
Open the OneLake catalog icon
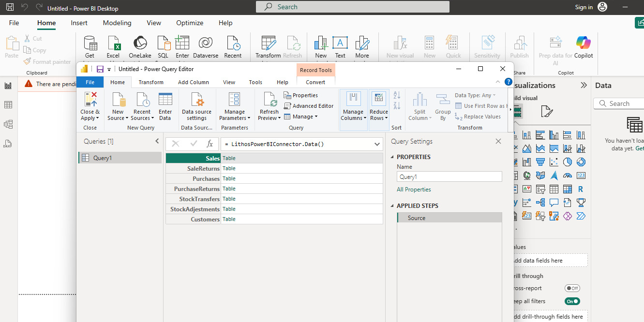140,43
